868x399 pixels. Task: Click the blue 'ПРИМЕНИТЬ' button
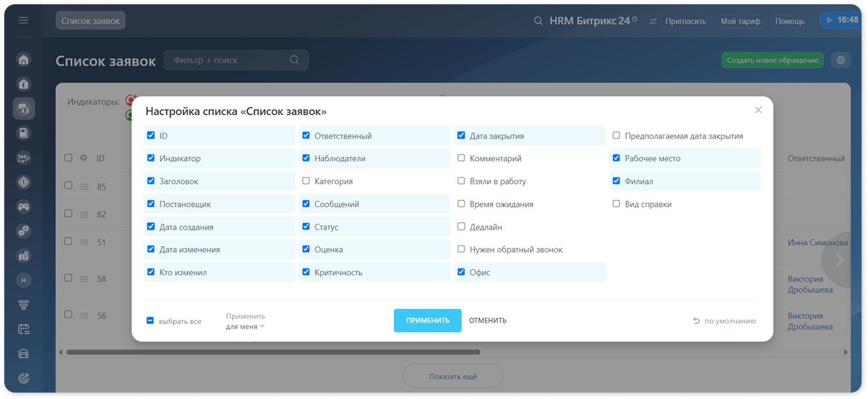[428, 320]
